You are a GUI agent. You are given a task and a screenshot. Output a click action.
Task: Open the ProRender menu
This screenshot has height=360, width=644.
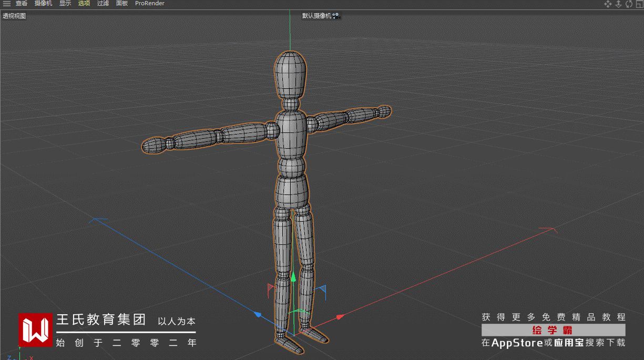149,4
